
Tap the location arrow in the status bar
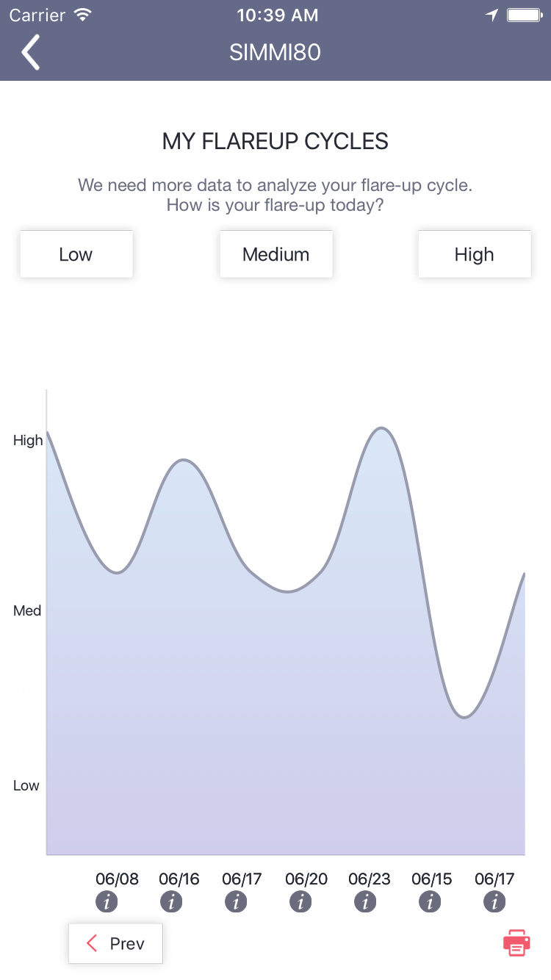(x=491, y=13)
